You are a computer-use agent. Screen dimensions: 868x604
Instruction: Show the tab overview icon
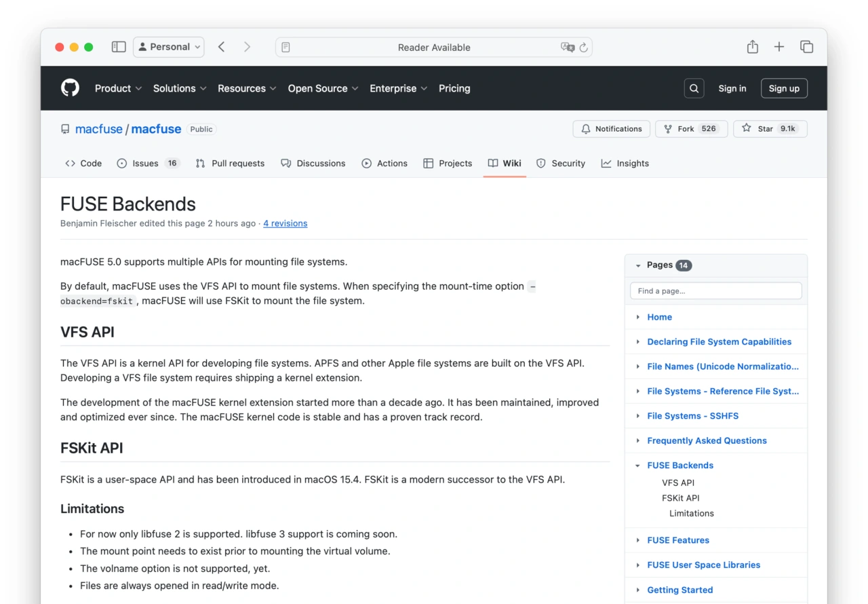tap(806, 47)
